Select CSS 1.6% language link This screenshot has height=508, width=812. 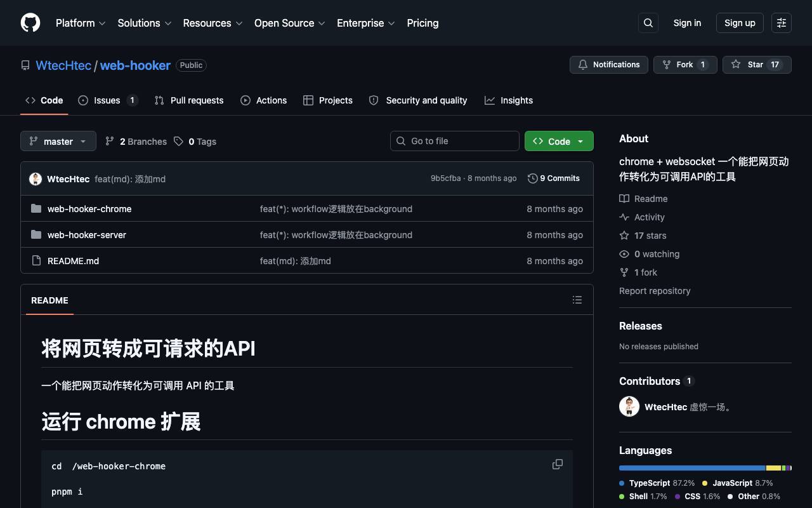697,497
